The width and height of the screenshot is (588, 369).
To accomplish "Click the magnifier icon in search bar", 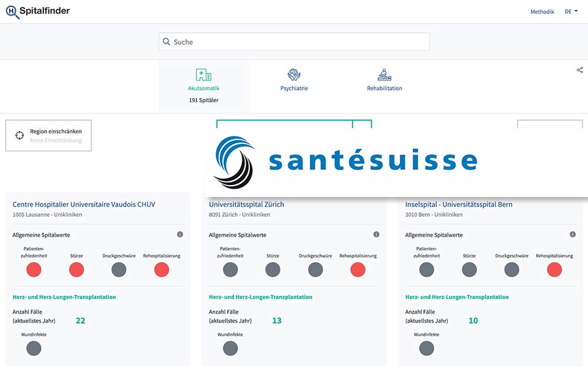I will (166, 42).
